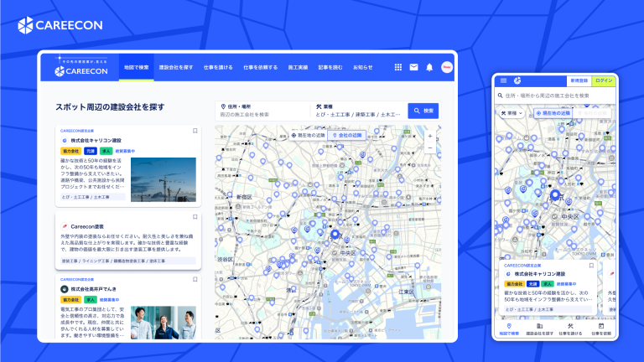The width and height of the screenshot is (644, 362).
Task: Open the 記事を読む nav item
Action: (x=330, y=67)
